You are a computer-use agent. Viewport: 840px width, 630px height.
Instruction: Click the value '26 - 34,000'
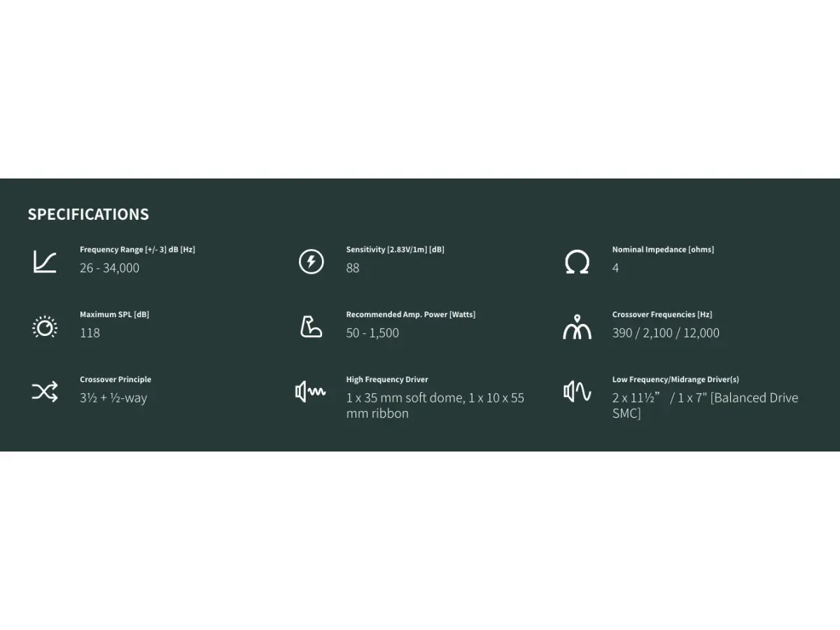coord(109,267)
